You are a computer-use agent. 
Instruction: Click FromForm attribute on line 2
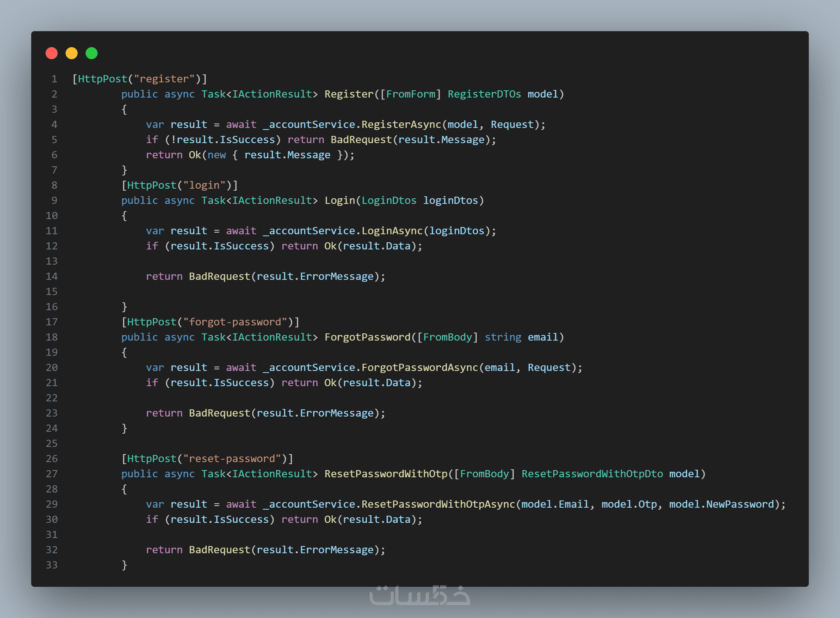pos(410,94)
